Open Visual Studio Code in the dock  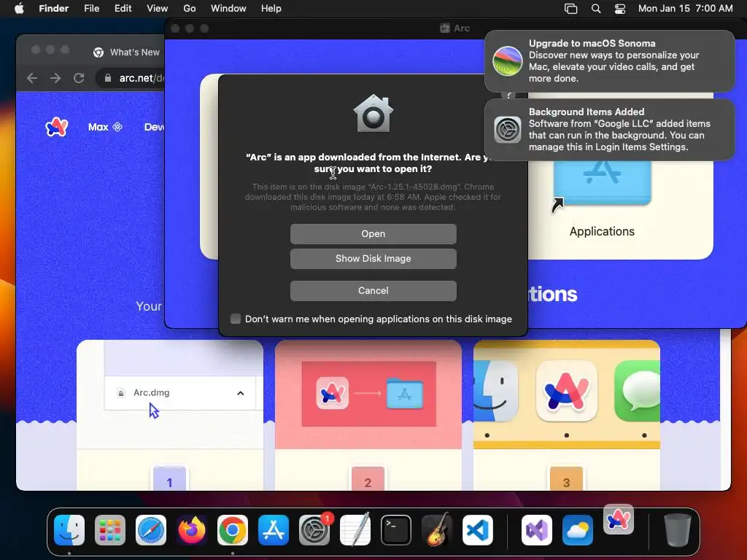coord(477,530)
